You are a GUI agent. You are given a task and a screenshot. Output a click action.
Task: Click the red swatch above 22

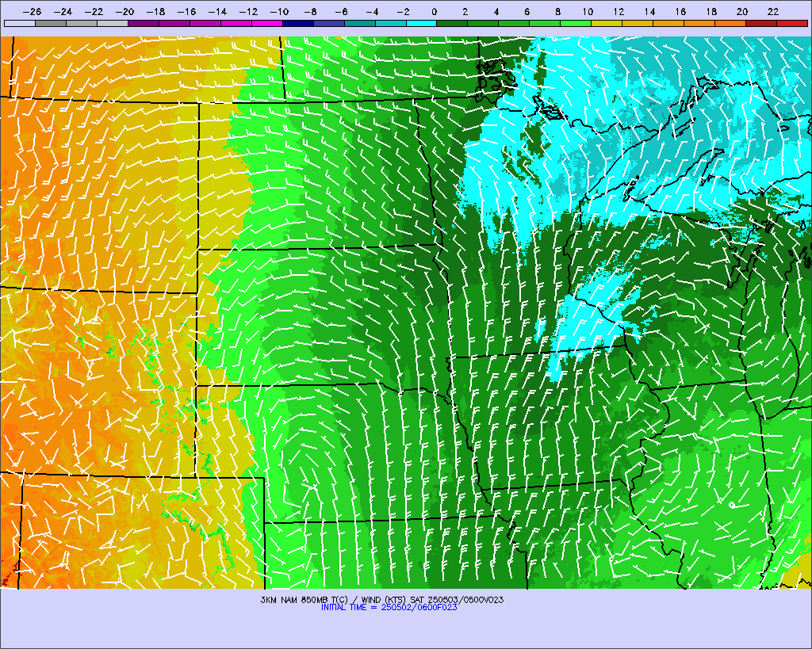[792, 23]
